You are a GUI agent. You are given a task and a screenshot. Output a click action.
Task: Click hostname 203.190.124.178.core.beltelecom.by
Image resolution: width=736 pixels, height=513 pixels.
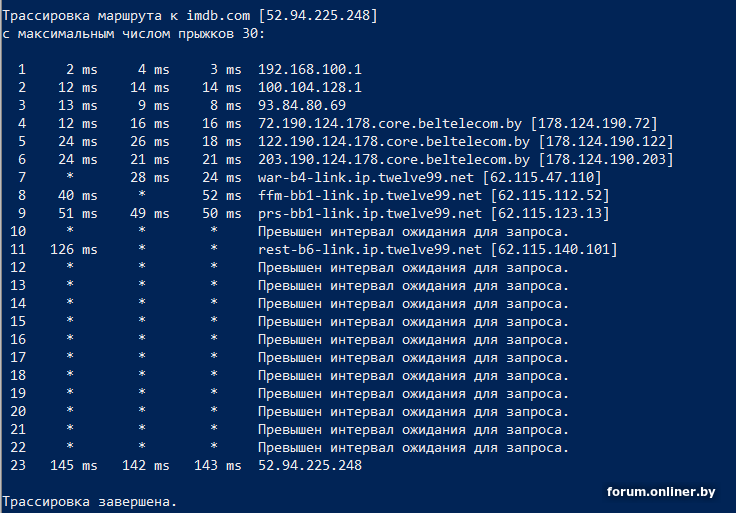(x=394, y=160)
